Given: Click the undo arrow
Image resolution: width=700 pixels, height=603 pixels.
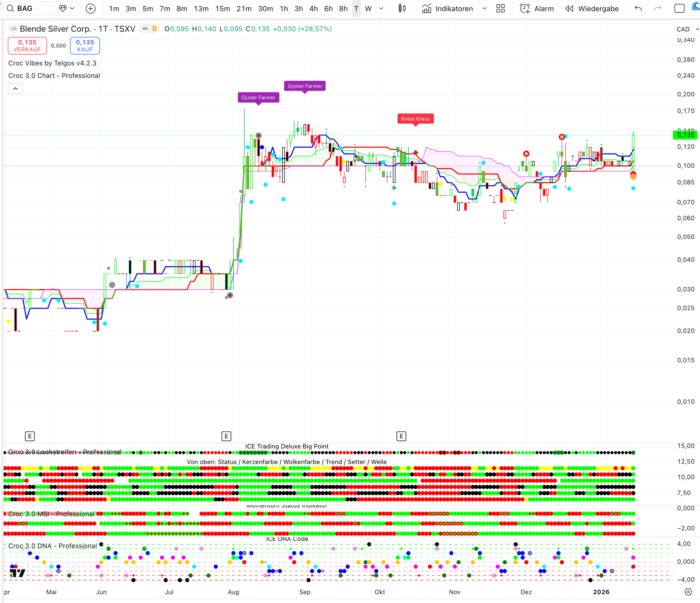Looking at the screenshot, I should 638,8.
